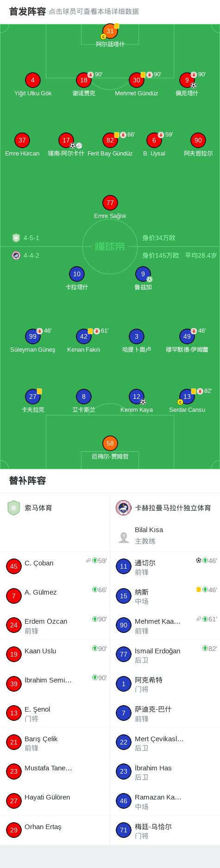This screenshot has height=868, width=220.
Task: Tap substitute 纳斯 number 15 entry
Action: (x=165, y=596)
